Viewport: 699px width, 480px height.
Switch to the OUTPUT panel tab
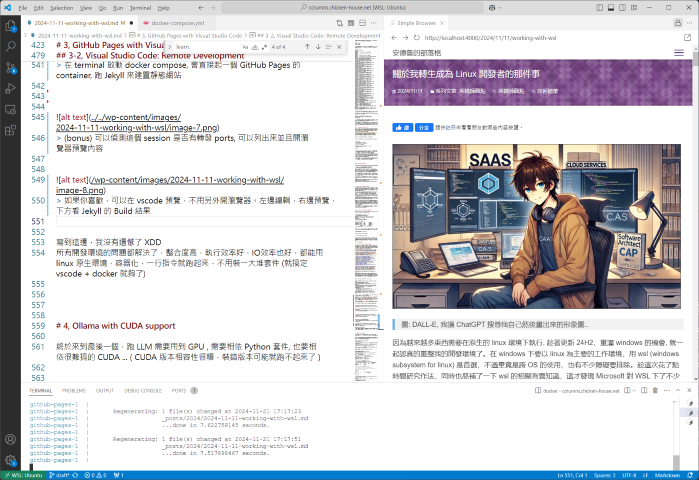tap(105, 390)
